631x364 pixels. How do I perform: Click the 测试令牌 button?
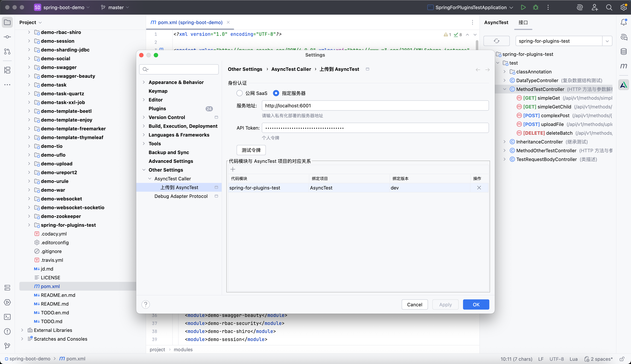tap(251, 150)
